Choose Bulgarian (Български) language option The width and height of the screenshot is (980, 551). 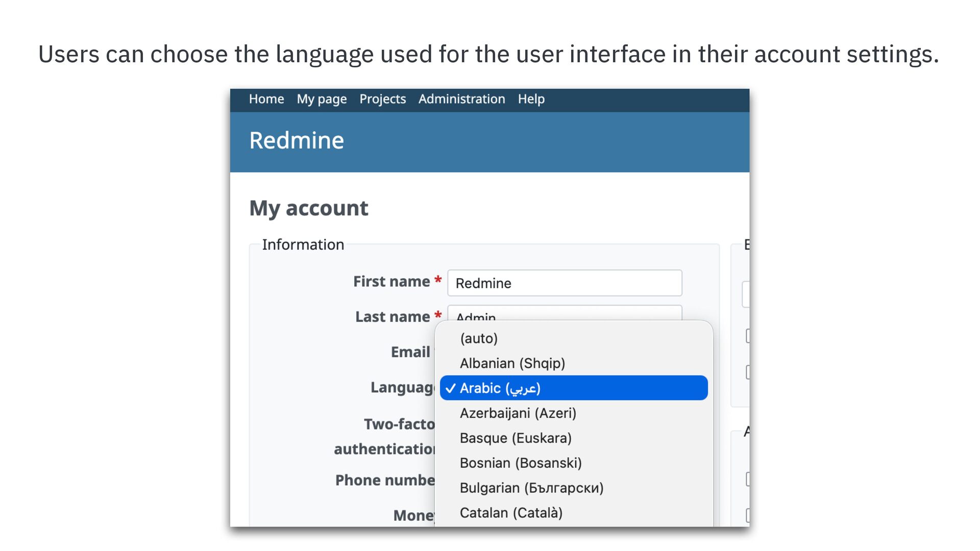[574, 488]
